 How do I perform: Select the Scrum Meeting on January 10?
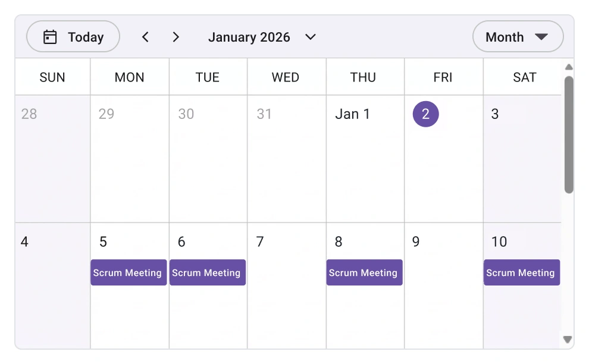(522, 272)
